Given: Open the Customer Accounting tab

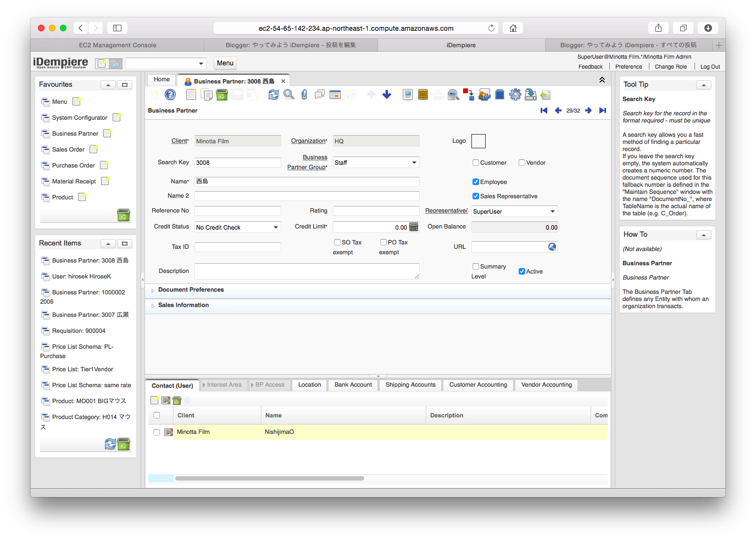Looking at the screenshot, I should tap(478, 385).
